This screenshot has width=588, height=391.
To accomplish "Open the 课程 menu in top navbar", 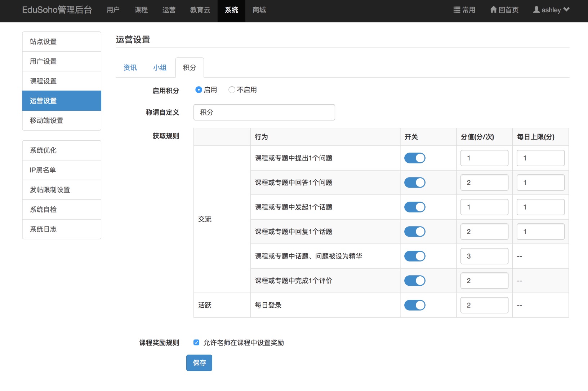I will (x=141, y=10).
